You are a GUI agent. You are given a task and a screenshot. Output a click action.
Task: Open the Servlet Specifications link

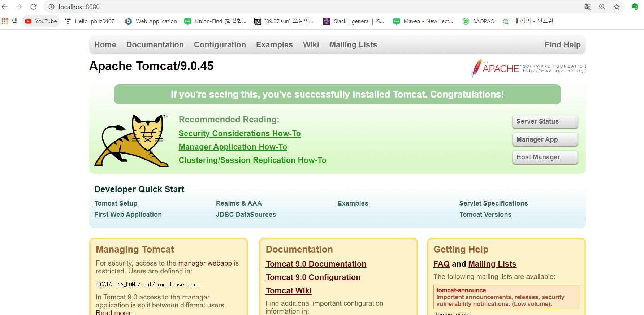coord(493,203)
